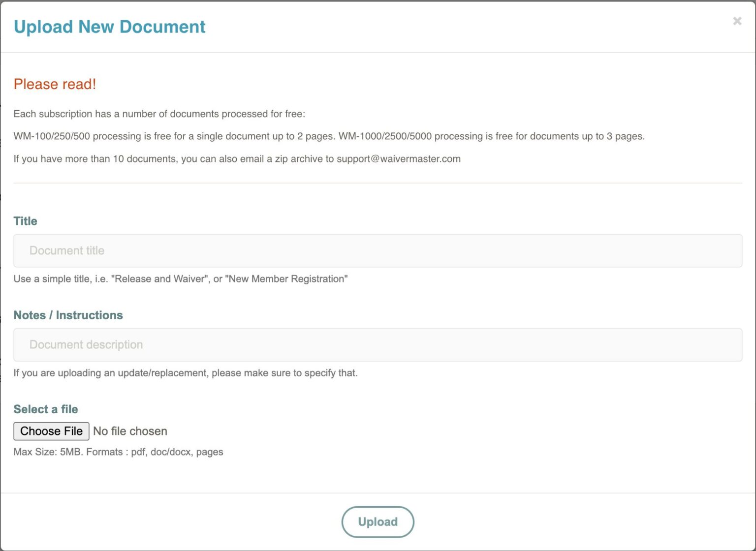Click the update/replacement instruction text
This screenshot has width=756, height=551.
186,373
